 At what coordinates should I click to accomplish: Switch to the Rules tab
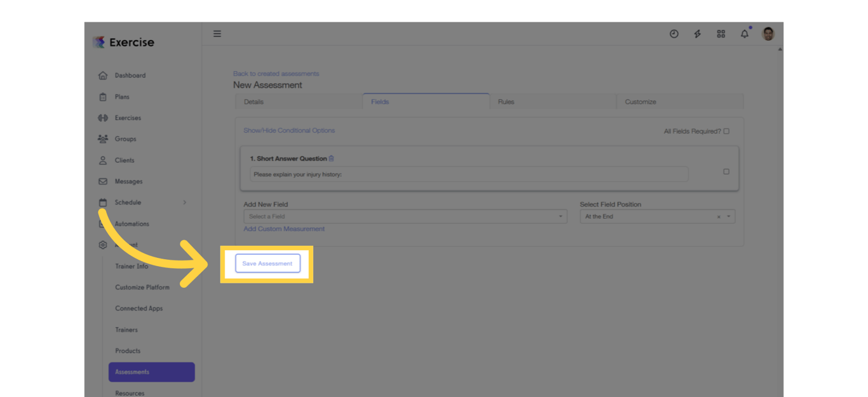coord(506,102)
